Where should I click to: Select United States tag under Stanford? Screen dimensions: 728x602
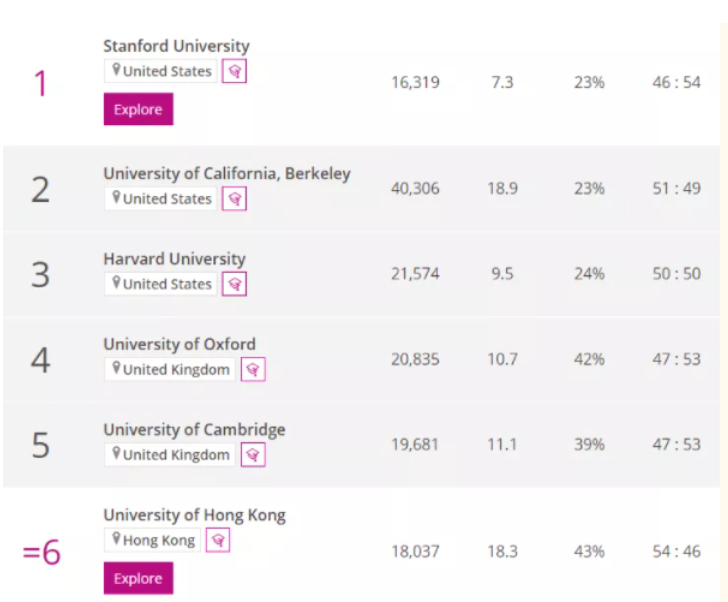160,71
